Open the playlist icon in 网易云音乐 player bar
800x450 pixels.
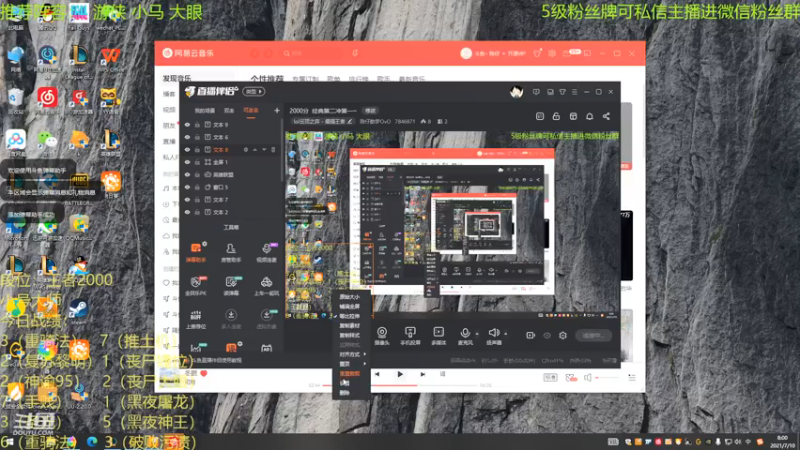pyautogui.click(x=632, y=378)
